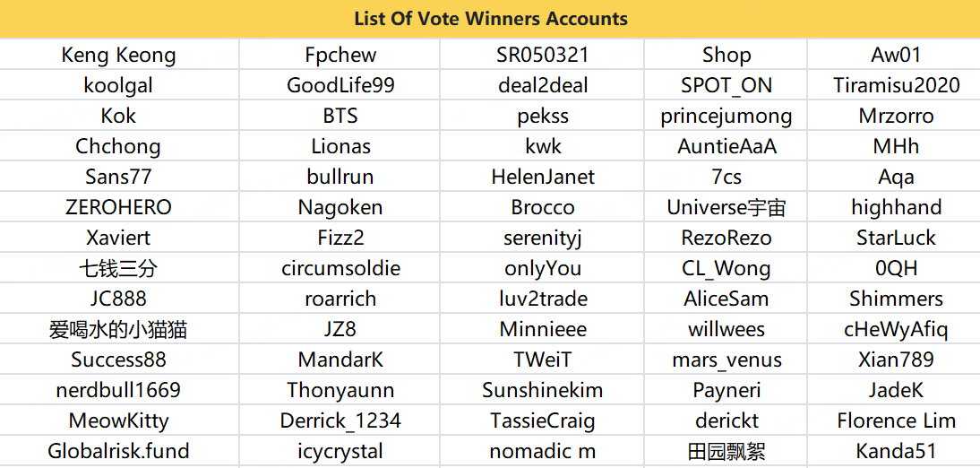Click the Universe宇宙 cell
The height and width of the screenshot is (468, 980).
pos(726,207)
